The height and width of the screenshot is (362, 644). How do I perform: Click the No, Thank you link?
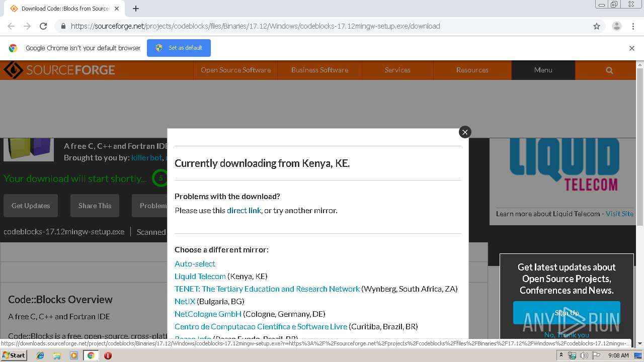click(x=567, y=335)
